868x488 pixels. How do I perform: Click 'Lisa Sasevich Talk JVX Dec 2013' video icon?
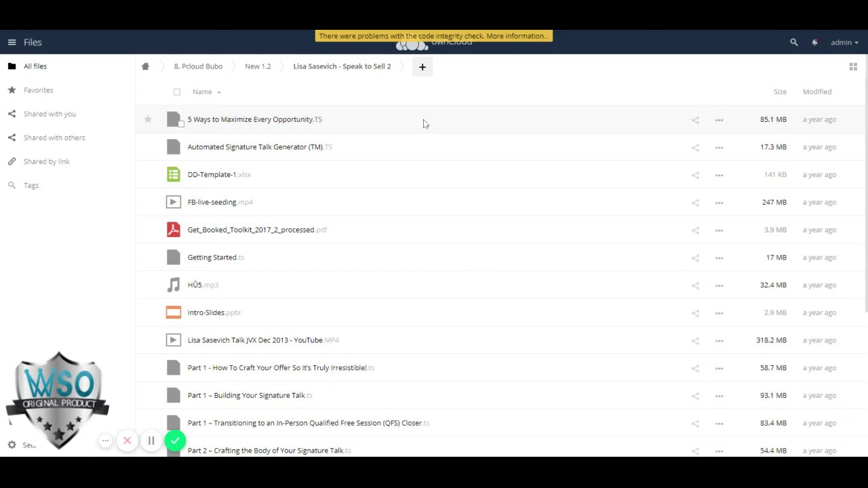[174, 340]
